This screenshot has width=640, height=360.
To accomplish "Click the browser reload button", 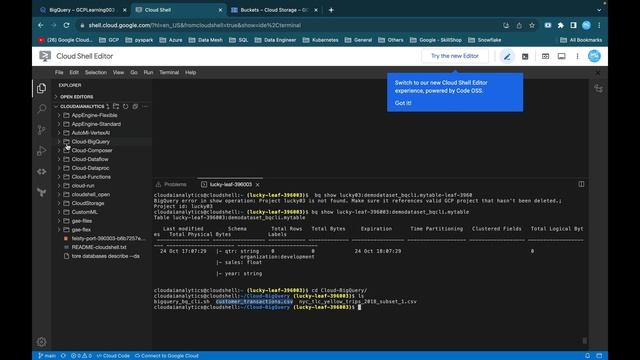I will [67, 25].
